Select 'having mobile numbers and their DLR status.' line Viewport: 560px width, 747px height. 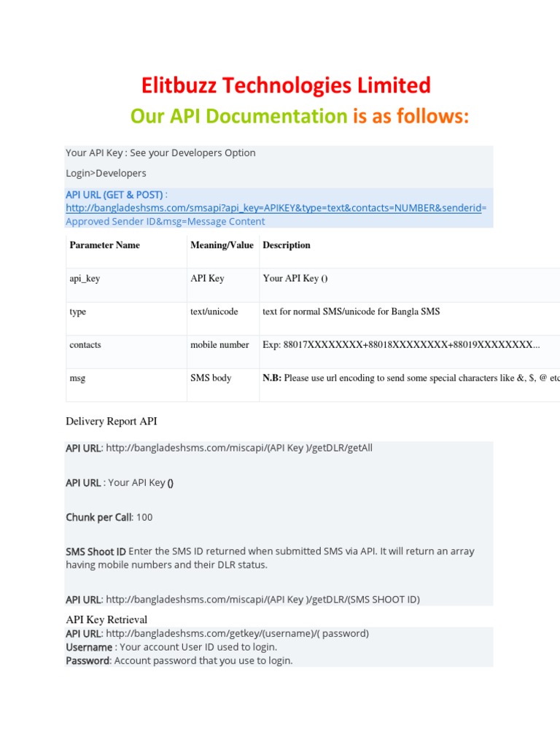(167, 565)
